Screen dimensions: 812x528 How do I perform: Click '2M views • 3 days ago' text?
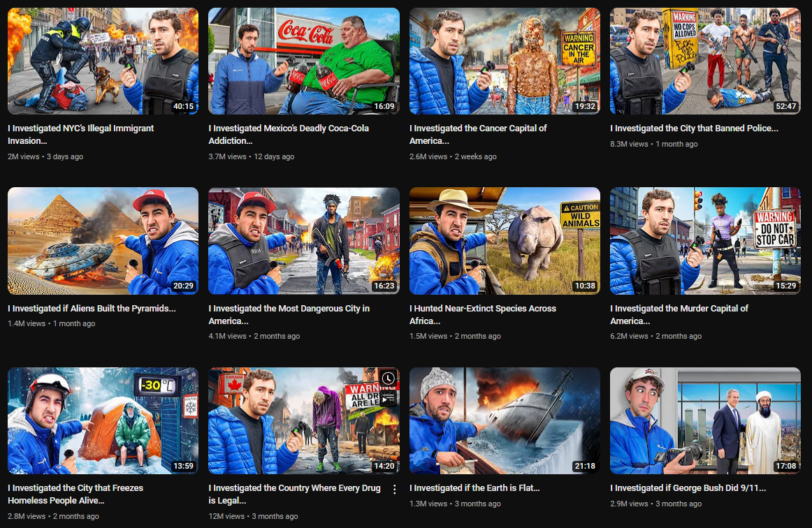click(45, 156)
